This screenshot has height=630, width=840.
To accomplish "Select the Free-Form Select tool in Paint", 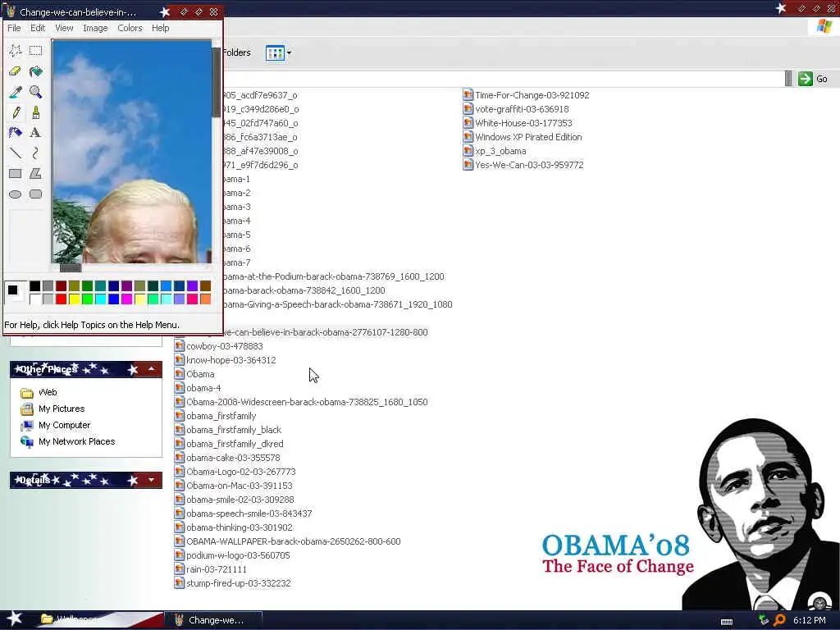I will [x=16, y=51].
